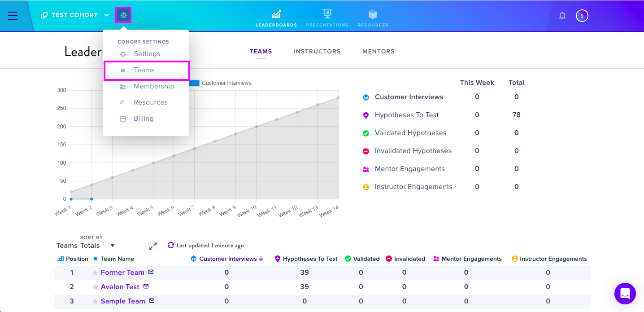The height and width of the screenshot is (312, 644).
Task: Refresh the last updated data icon
Action: (171, 245)
